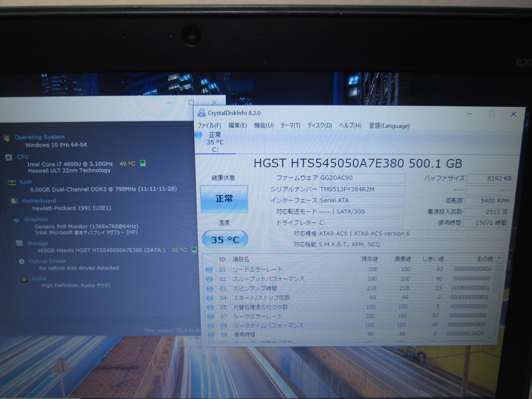Viewport: 532px width, 399px height.
Task: Click the Optical Drives disc icon
Action: (x=22, y=262)
